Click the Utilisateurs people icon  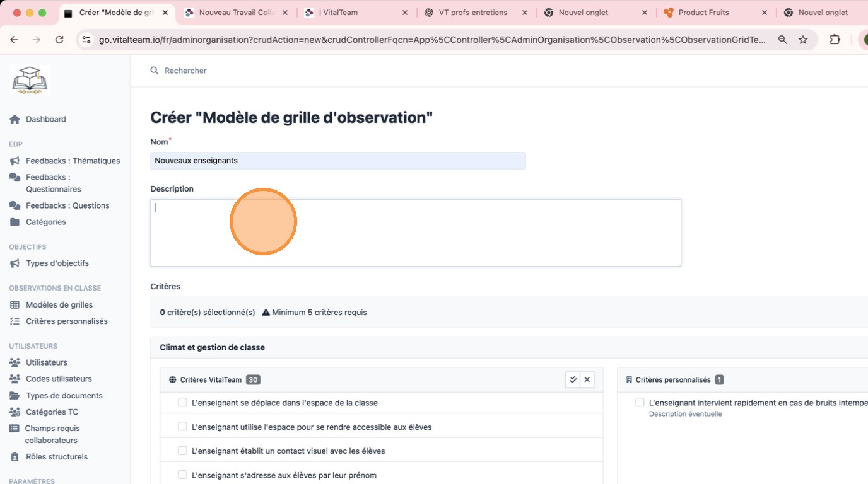15,363
